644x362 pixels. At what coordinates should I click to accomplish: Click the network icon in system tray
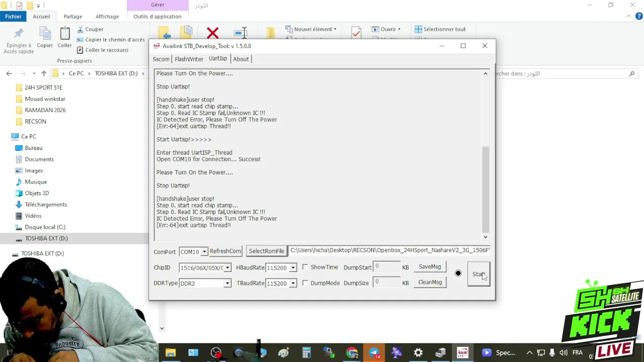coord(541,353)
